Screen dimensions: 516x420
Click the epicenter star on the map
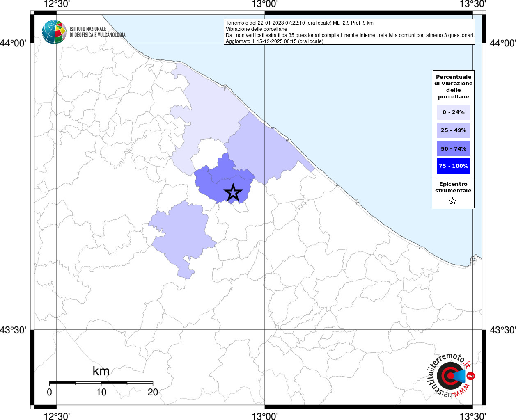click(x=233, y=193)
